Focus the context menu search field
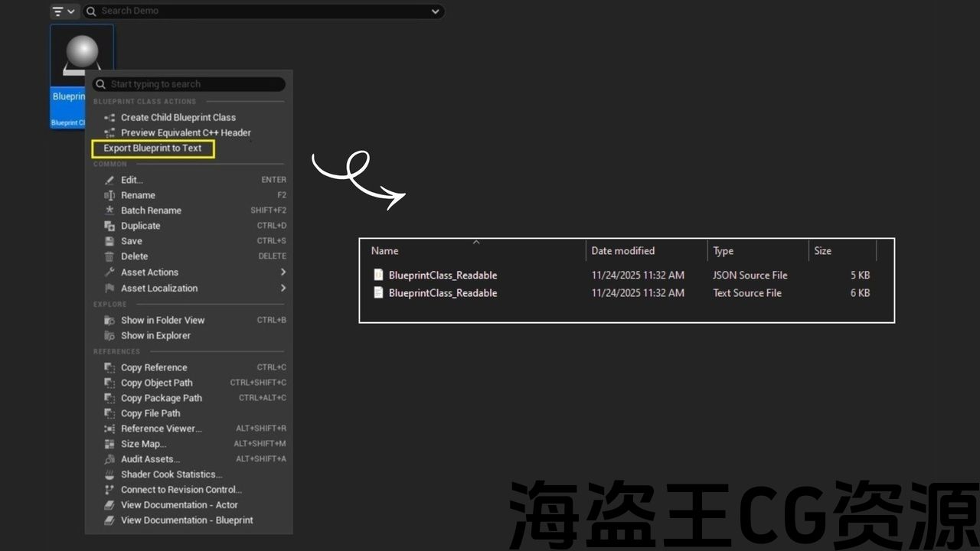Viewport: 980px width, 551px height. pos(191,84)
